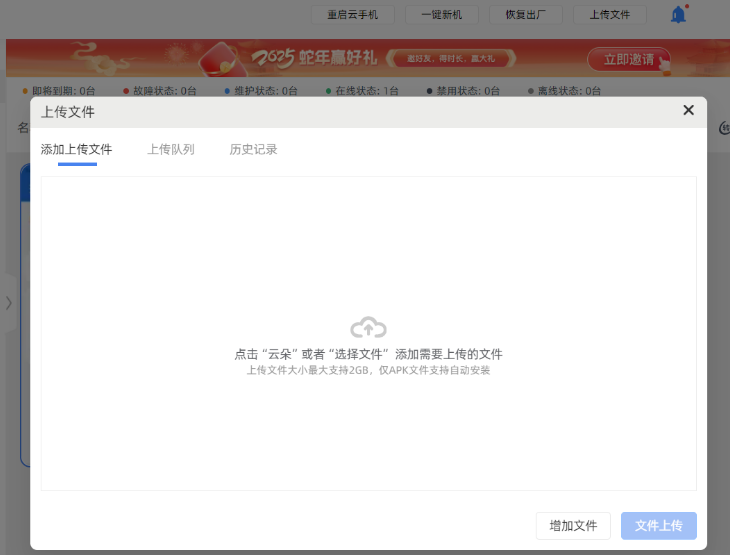This screenshot has width=730, height=555.
Task: Click the 恢复出厂 toolbar button
Action: (525, 15)
